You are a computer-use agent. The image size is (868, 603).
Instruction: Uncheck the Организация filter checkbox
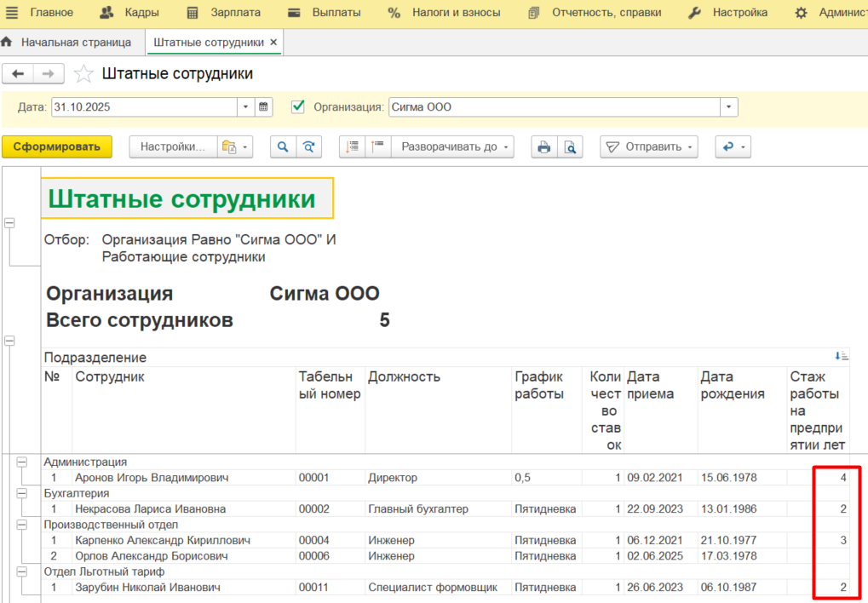pyautogui.click(x=298, y=106)
